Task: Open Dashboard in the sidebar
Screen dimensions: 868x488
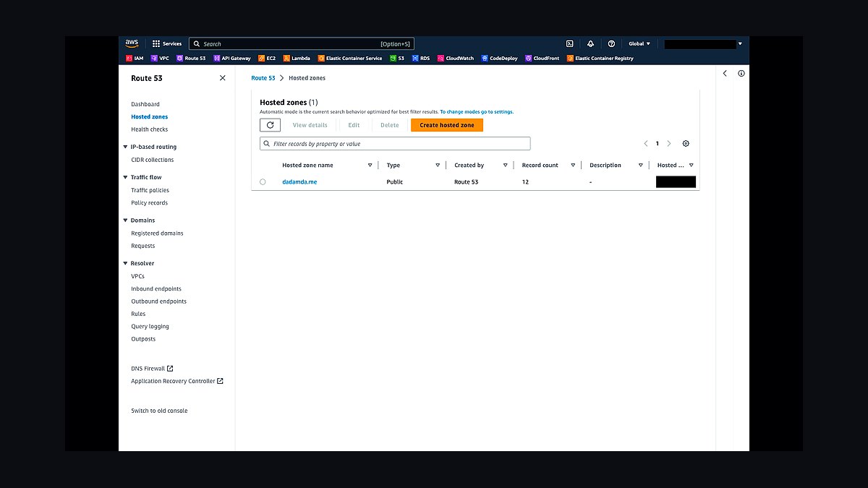Action: (x=145, y=104)
